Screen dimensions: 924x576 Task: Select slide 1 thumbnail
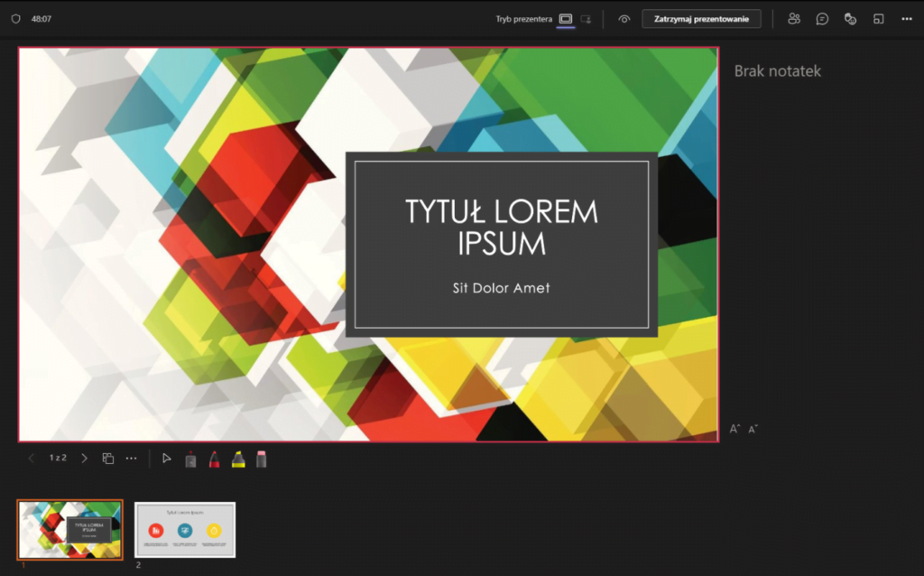(70, 529)
